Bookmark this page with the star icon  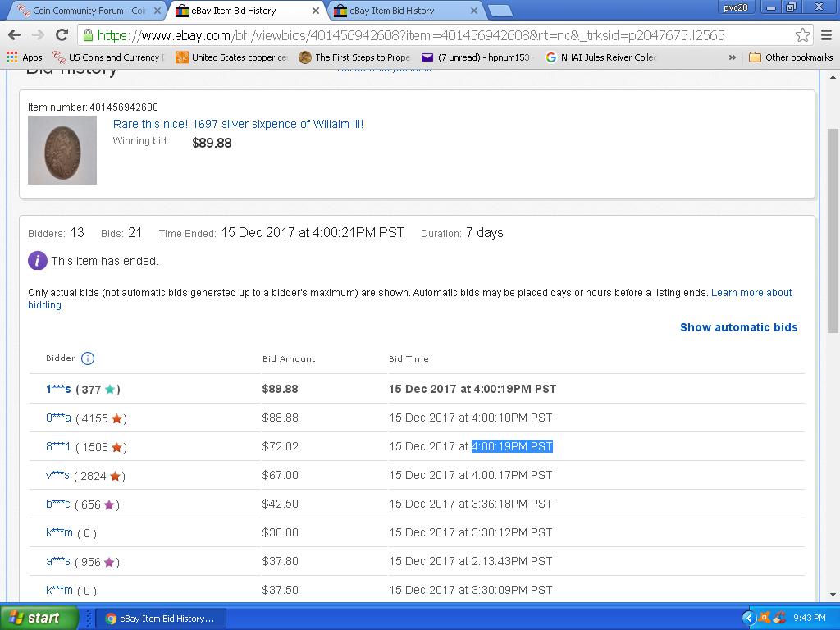pyautogui.click(x=802, y=34)
